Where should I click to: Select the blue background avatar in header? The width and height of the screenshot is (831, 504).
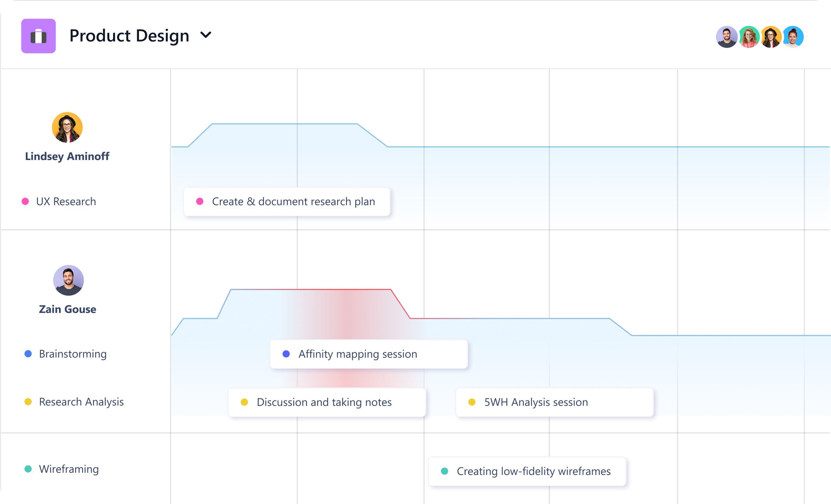pyautogui.click(x=793, y=37)
